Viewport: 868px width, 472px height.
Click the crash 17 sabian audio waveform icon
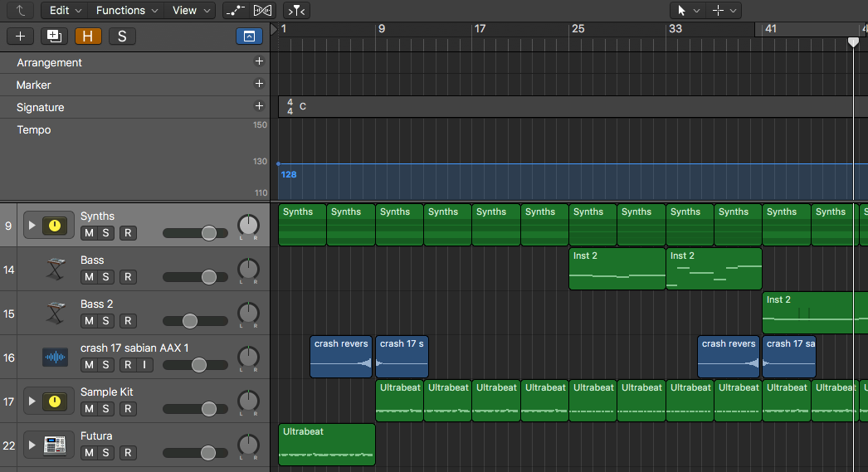pyautogui.click(x=55, y=357)
